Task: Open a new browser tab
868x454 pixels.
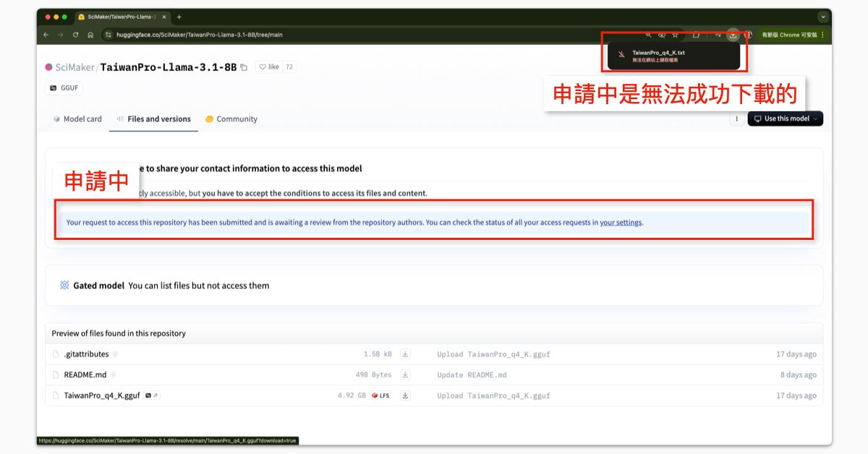Action: pyautogui.click(x=179, y=17)
